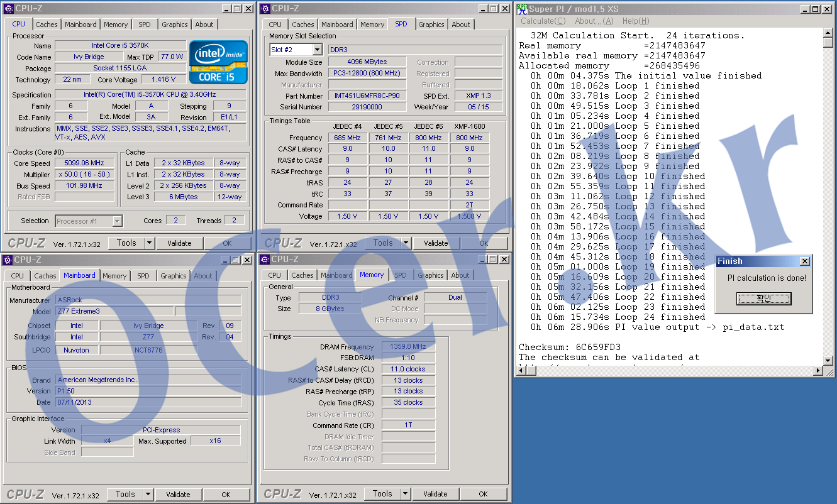Switch to Caches tab in CPU window
837x504 pixels.
click(47, 25)
